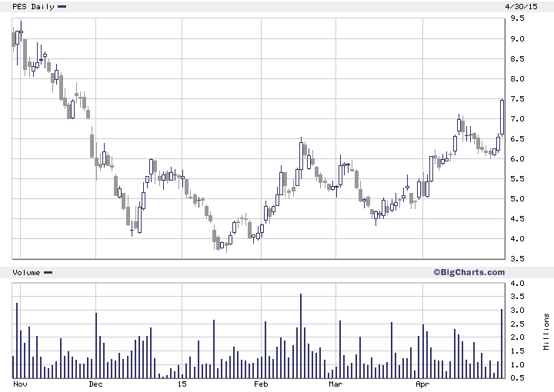Click the 2.0 volume axis label
The height and width of the screenshot is (392, 554).
[x=517, y=337]
